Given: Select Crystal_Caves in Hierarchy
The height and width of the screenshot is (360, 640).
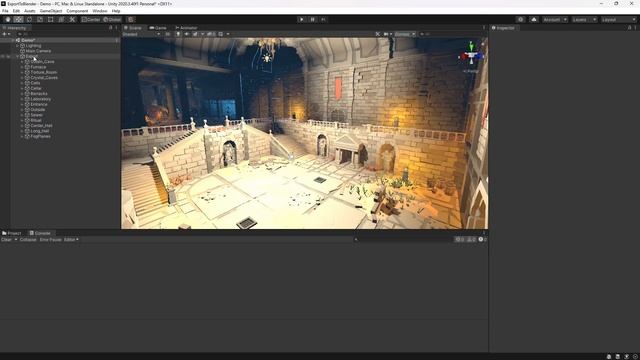Looking at the screenshot, I should (44, 78).
